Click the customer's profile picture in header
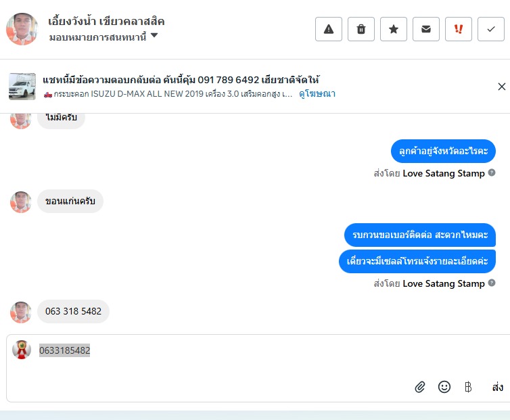This screenshot has width=510, height=420. tap(22, 29)
